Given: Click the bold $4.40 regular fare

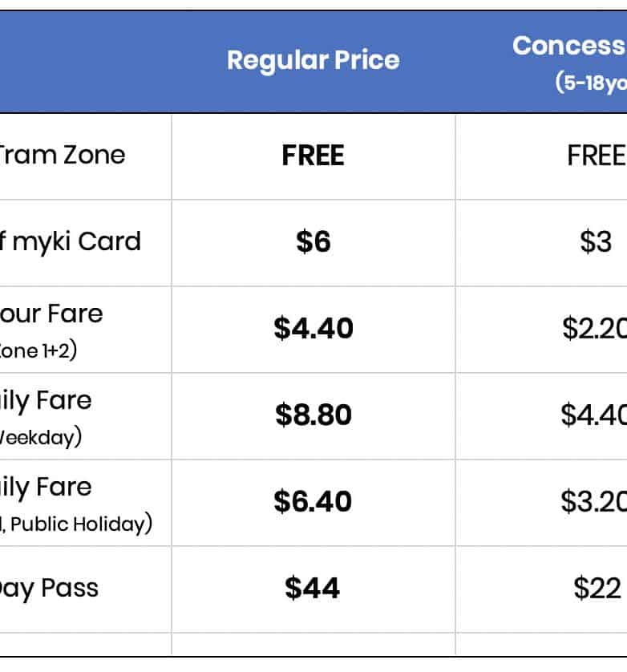Looking at the screenshot, I should 313,329.
